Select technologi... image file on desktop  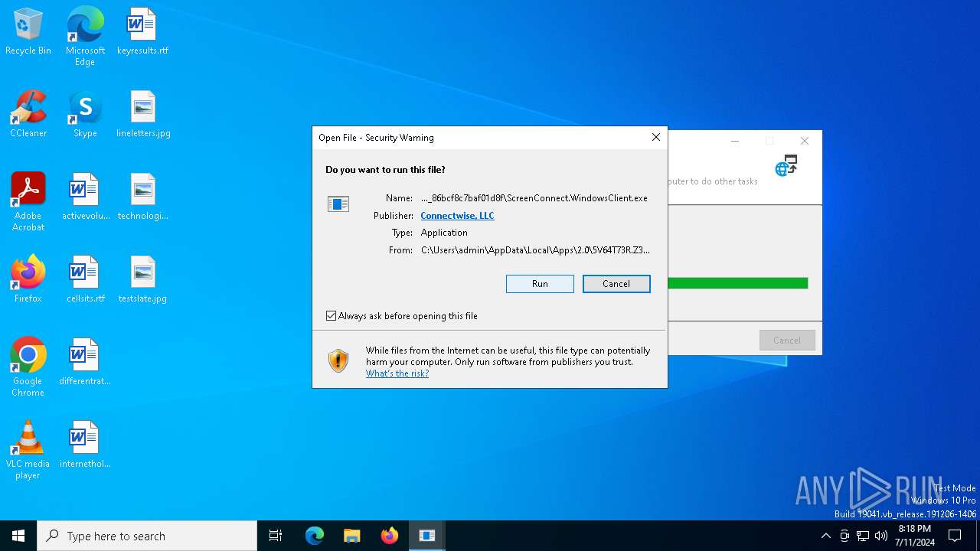[x=143, y=197]
